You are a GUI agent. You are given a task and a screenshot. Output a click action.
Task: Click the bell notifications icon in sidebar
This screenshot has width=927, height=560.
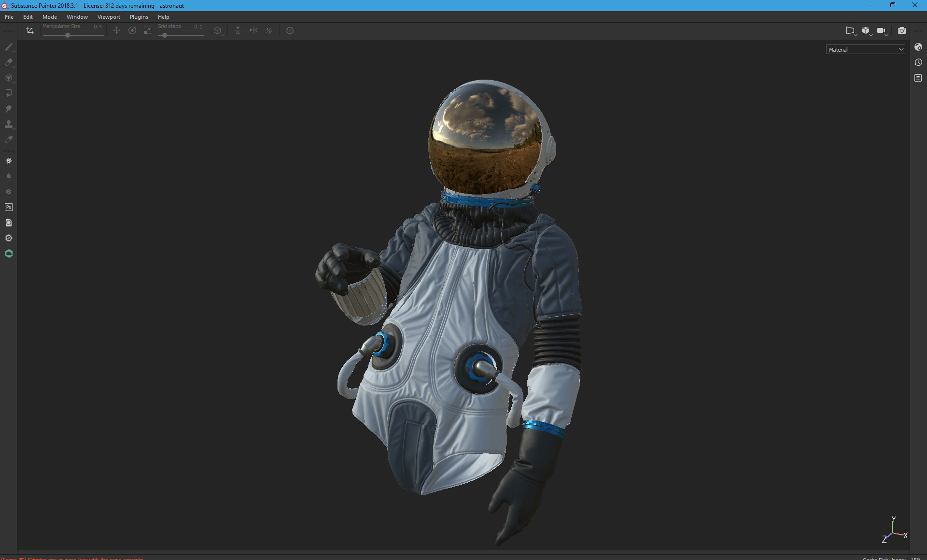point(9,176)
